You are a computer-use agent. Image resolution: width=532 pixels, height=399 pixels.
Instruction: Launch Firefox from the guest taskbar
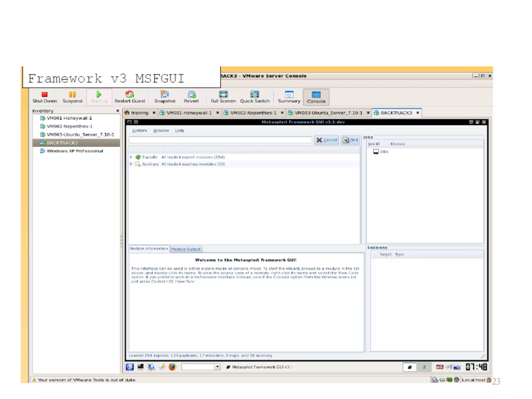[172, 367]
